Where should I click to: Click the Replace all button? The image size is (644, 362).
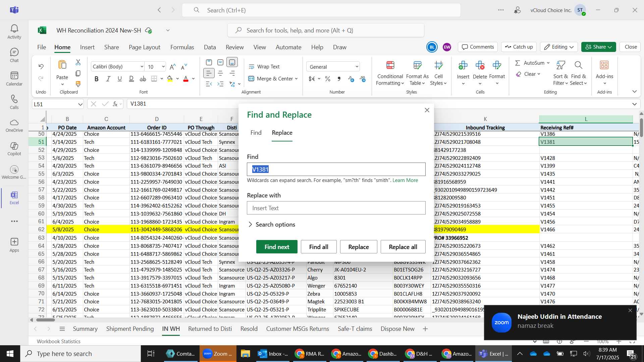point(403,247)
